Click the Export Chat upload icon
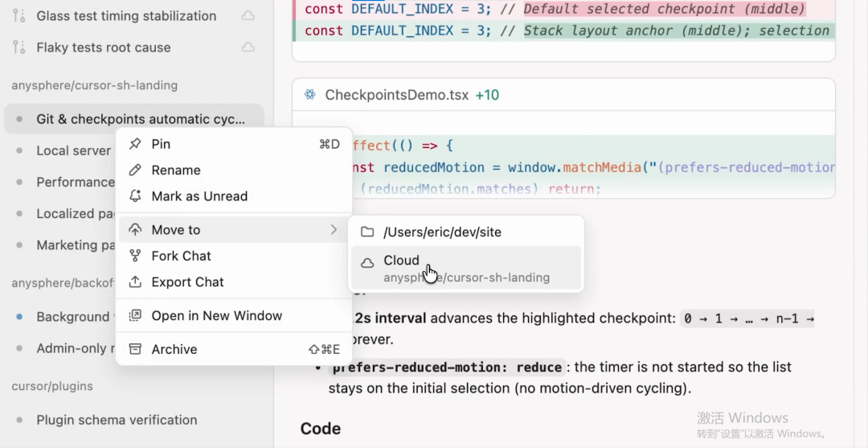Image resolution: width=868 pixels, height=448 pixels. click(x=135, y=282)
